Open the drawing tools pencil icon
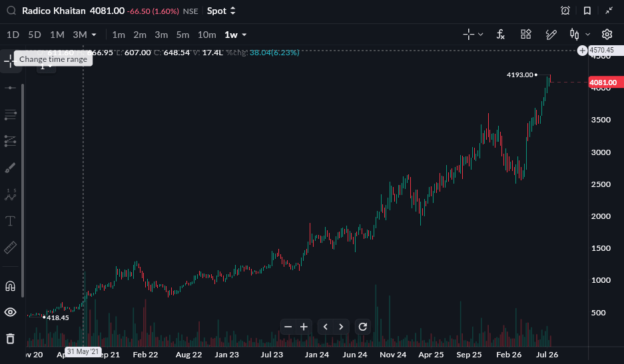This screenshot has height=364, width=624. pyautogui.click(x=551, y=35)
